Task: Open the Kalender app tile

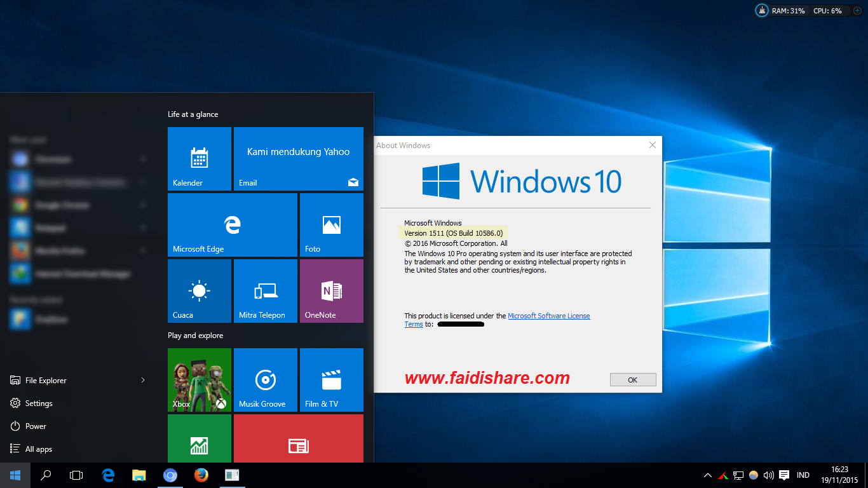Action: coord(199,159)
